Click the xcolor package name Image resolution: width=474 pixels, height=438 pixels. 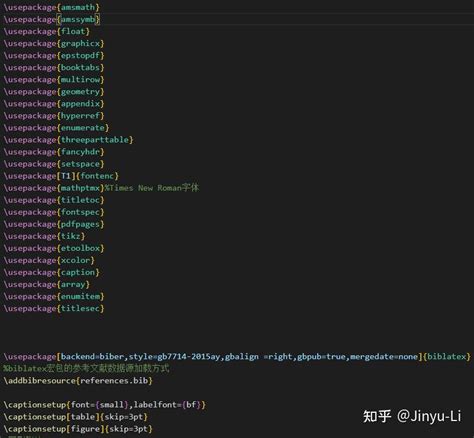point(76,260)
